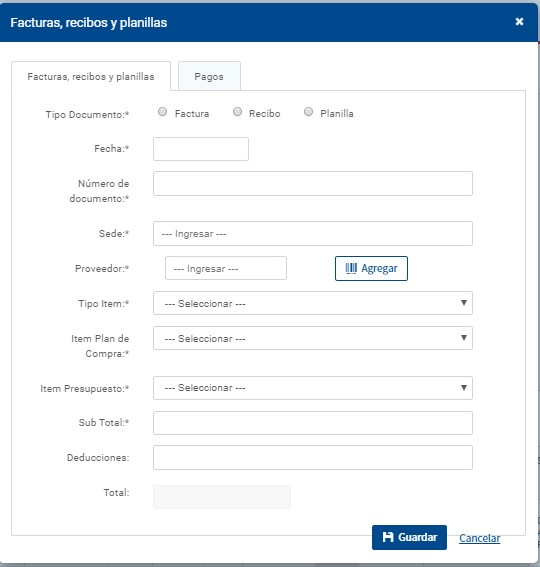Select the Recibo radio button
Screen dimensions: 540x567
[237, 112]
